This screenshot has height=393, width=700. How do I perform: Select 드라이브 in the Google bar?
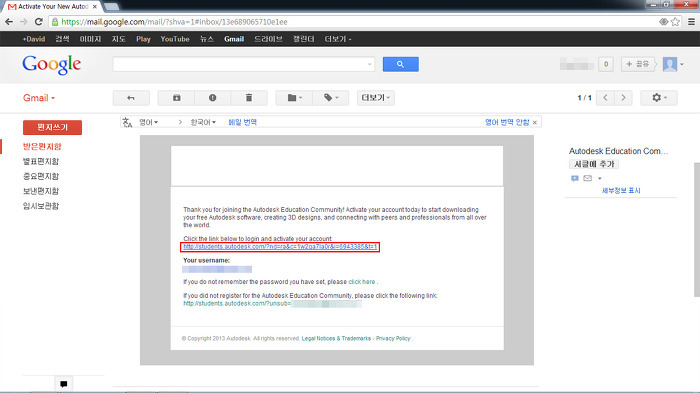[x=268, y=39]
